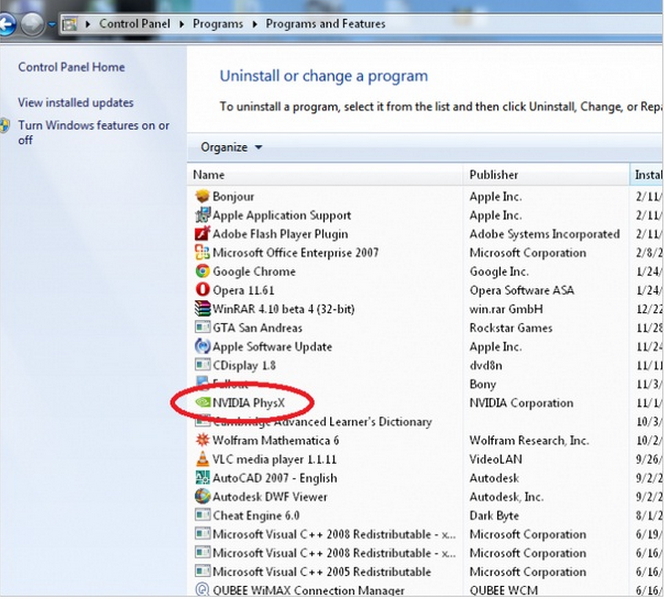Click the AutoCAD 2007 program icon
The height and width of the screenshot is (599, 665).
click(x=202, y=478)
